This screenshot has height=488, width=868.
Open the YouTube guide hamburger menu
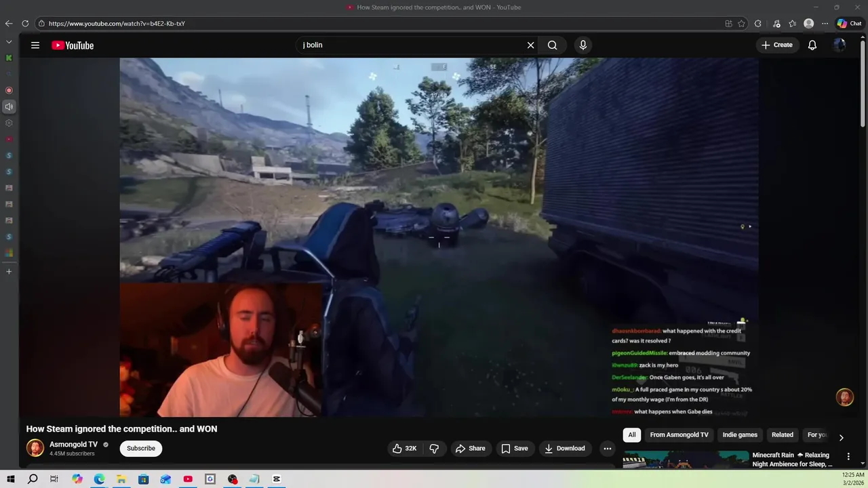[x=35, y=45]
